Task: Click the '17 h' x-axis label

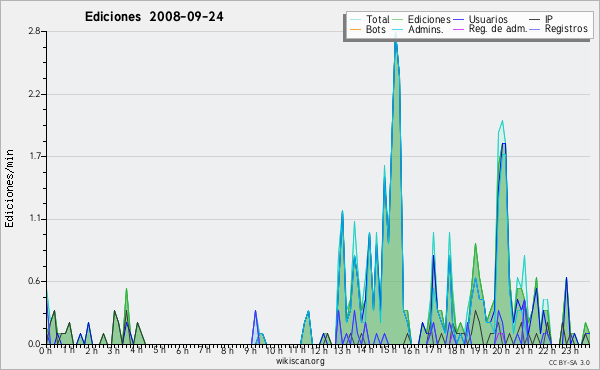Action: (433, 350)
